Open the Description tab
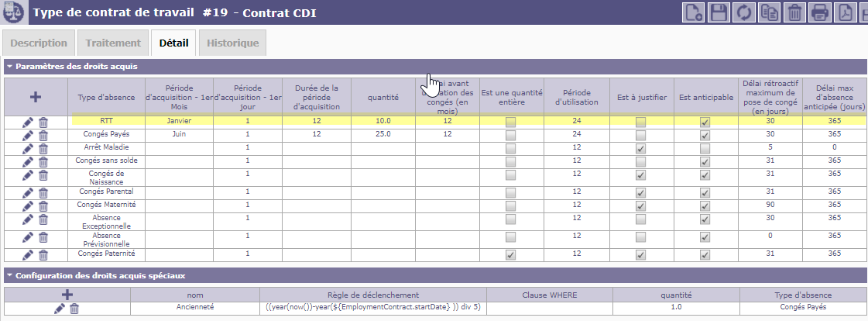This screenshot has height=321, width=868. pyautogui.click(x=39, y=43)
